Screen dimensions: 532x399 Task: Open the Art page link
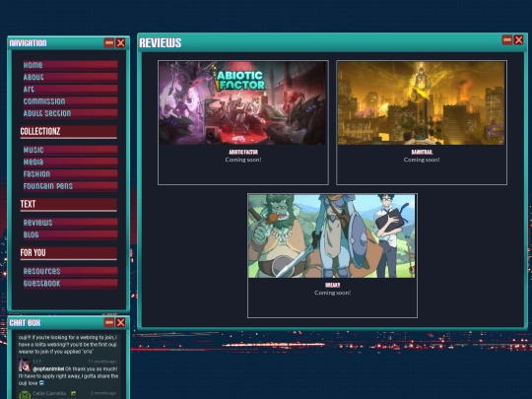coord(70,90)
